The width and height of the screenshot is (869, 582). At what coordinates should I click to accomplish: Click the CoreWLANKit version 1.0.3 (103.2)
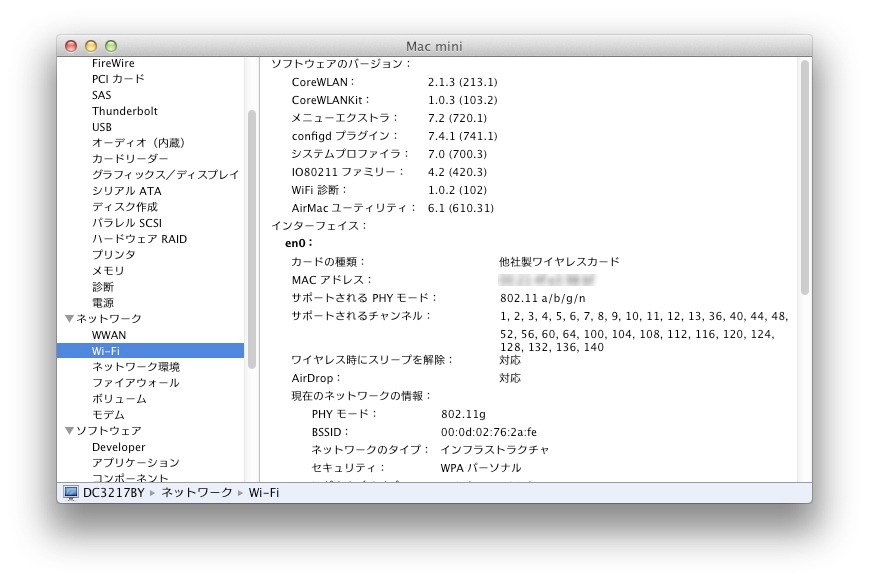click(463, 100)
